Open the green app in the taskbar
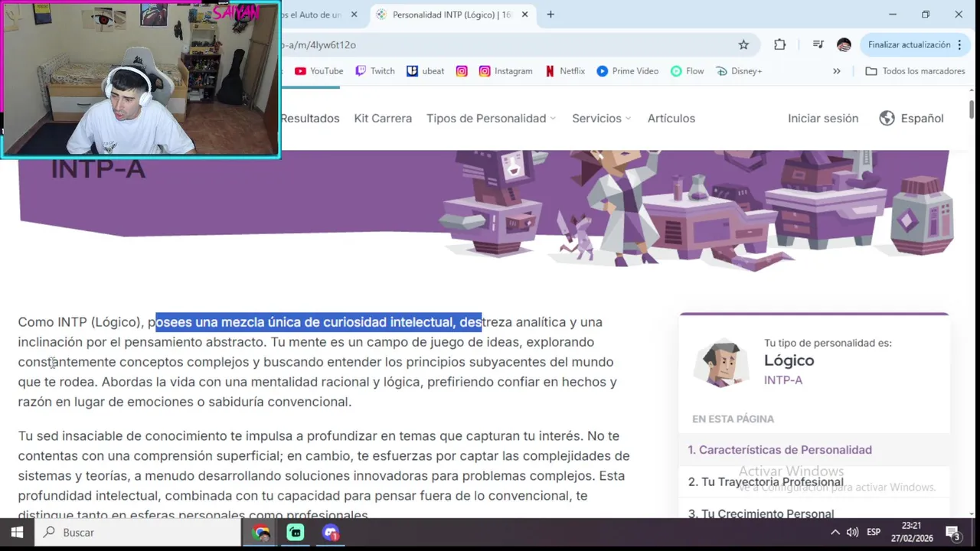980x551 pixels. [296, 533]
